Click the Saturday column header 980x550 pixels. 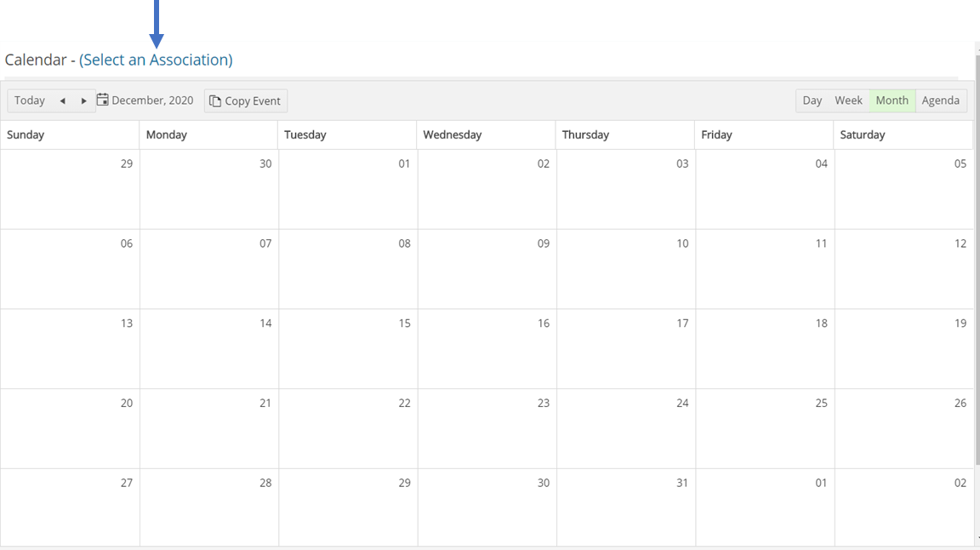tap(902, 135)
